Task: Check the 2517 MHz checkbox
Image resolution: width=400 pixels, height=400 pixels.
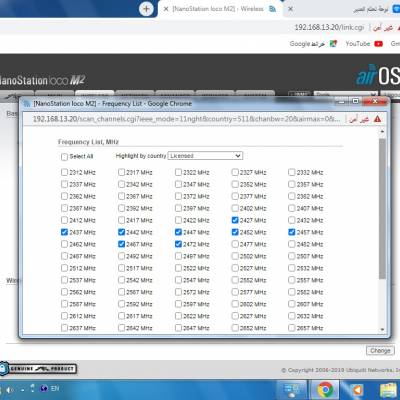Action: 121,268
